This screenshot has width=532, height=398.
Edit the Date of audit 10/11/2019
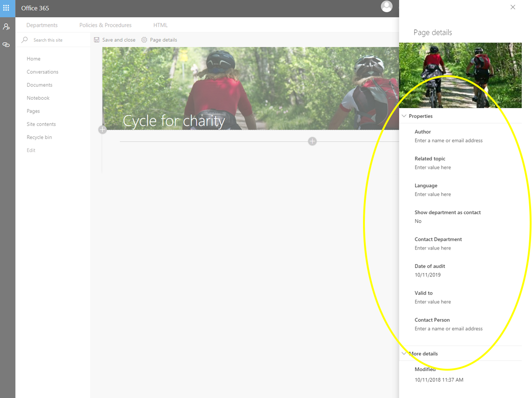[428, 275]
